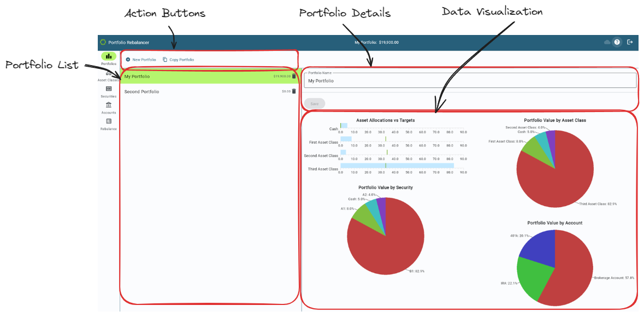Click the cloud sync icon
The image size is (644, 317).
pos(607,42)
